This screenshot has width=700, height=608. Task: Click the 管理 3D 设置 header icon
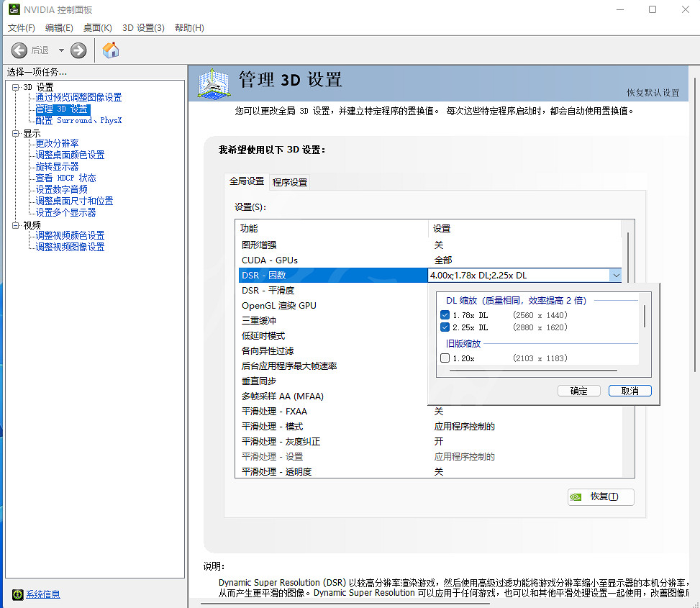click(x=214, y=83)
